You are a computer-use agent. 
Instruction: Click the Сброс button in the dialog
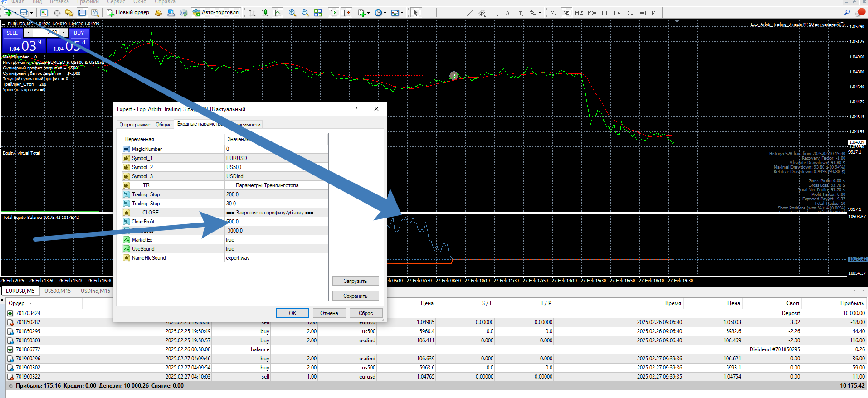point(366,313)
